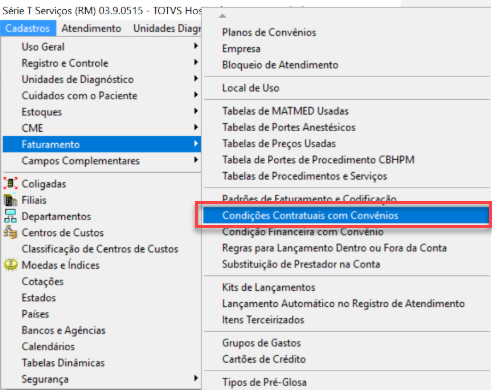The width and height of the screenshot is (492, 390).
Task: Click the Departamentos org-chart icon
Action: [10, 216]
